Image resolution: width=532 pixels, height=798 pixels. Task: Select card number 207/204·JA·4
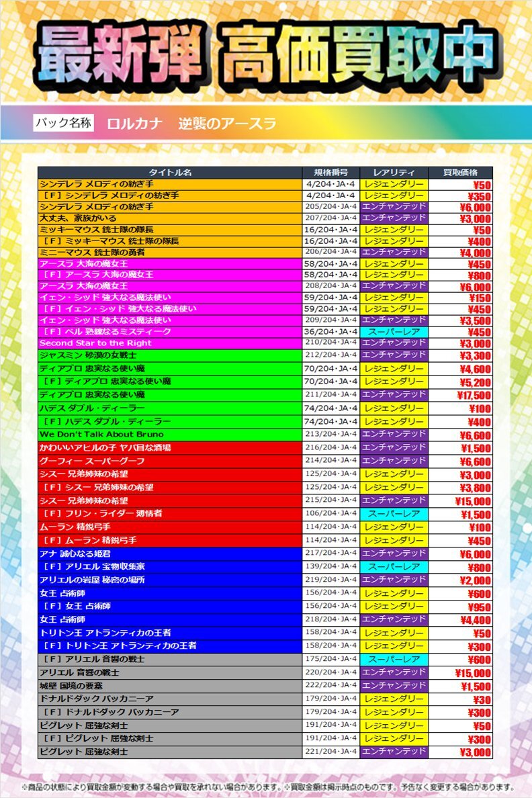pos(331,218)
